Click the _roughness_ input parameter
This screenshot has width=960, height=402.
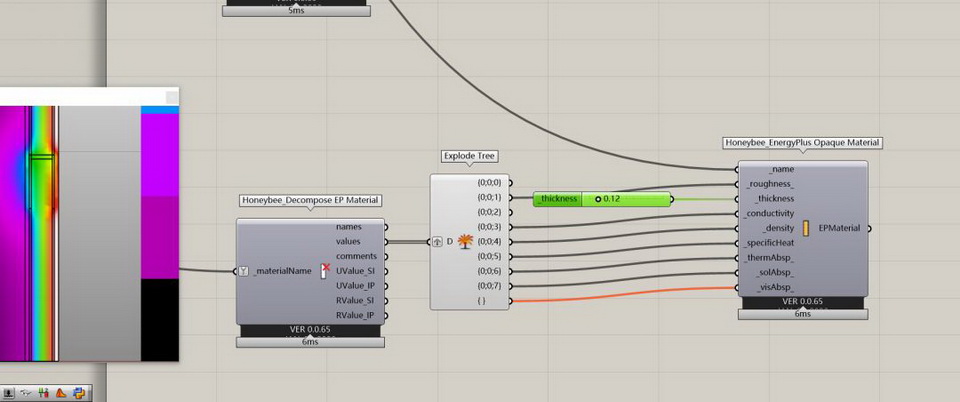770,184
